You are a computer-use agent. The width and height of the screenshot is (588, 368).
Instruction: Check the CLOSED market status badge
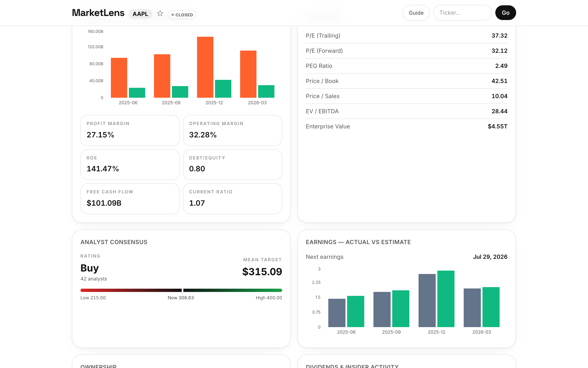click(182, 15)
